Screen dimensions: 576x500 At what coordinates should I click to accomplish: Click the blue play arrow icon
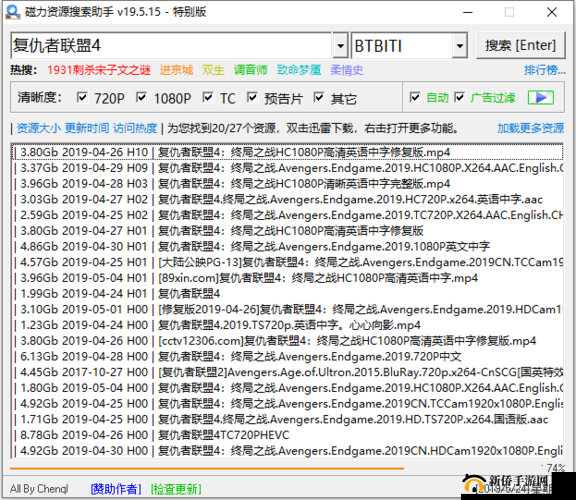point(540,98)
